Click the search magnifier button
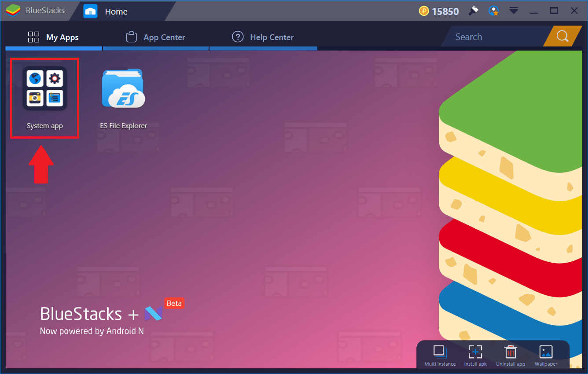588x374 pixels. pos(562,37)
